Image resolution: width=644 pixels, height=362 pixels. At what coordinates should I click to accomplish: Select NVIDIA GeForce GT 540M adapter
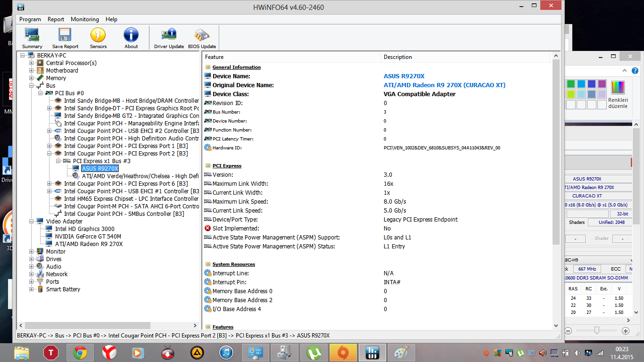88,237
